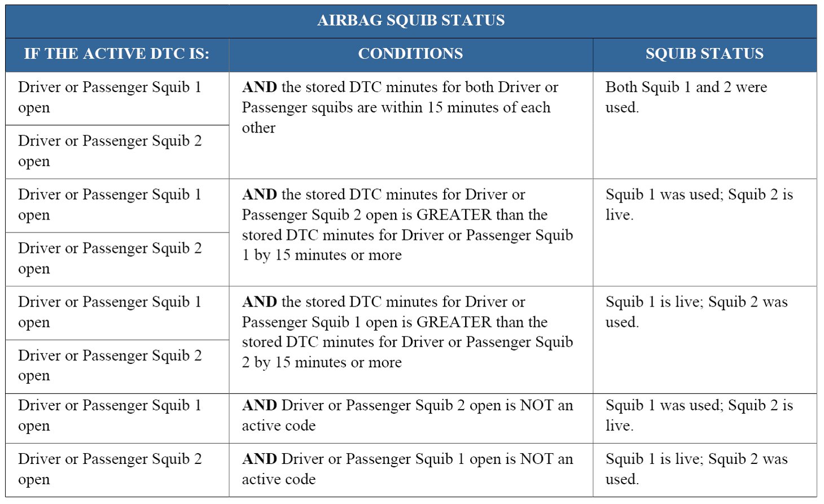Click the squib status beside the "Squib 1 open is GREATER" condition

click(696, 312)
